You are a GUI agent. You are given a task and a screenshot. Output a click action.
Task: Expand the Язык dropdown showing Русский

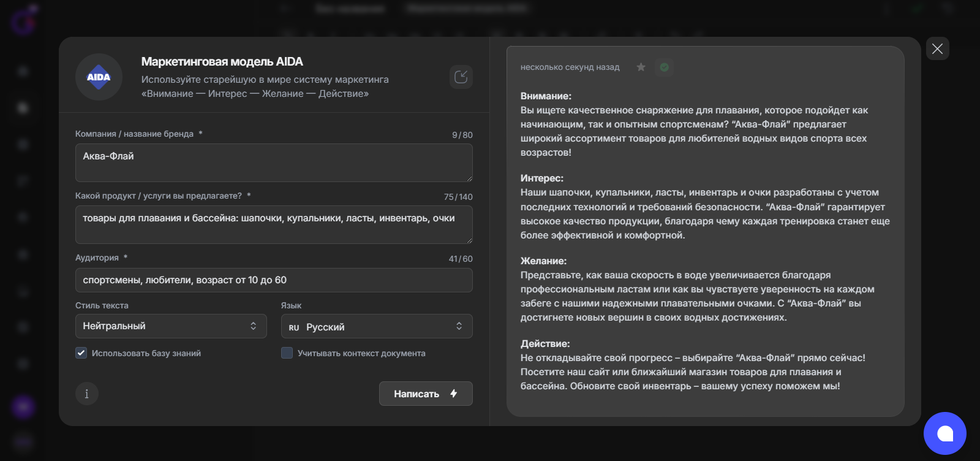[376, 326]
